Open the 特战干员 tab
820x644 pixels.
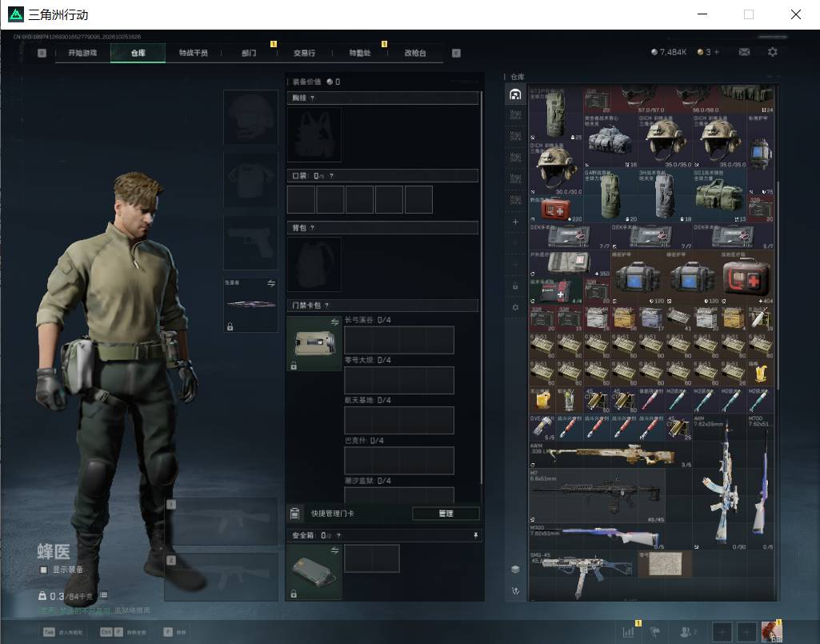194,53
